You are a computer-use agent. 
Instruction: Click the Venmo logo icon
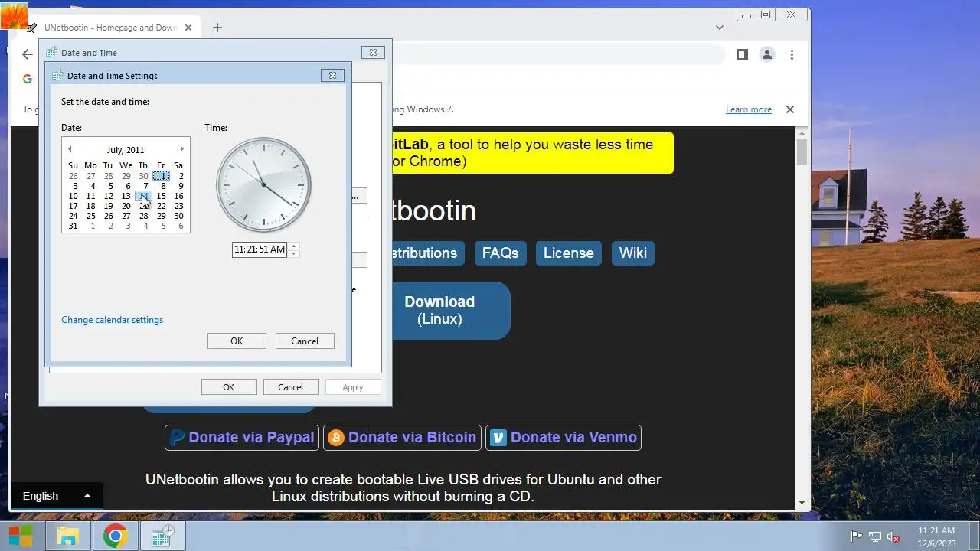(x=498, y=438)
